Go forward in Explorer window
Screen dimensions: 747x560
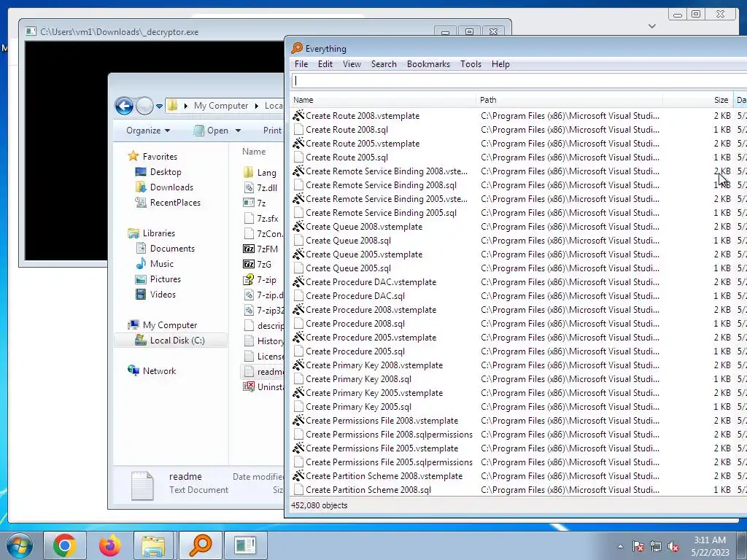144,106
